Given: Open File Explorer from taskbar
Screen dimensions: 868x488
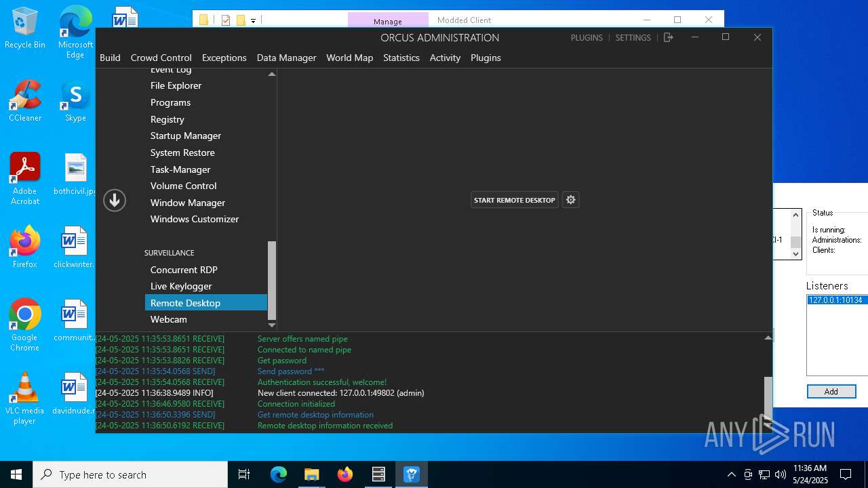Looking at the screenshot, I should coord(311,474).
